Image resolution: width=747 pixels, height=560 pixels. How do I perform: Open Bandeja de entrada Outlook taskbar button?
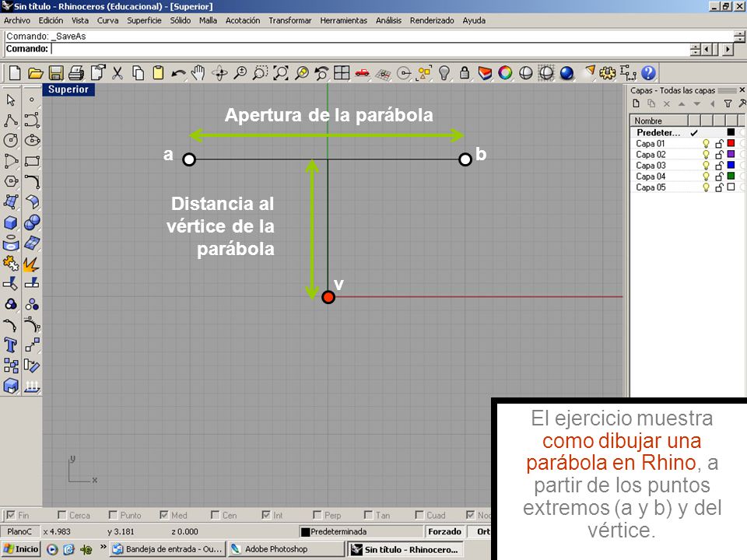click(168, 549)
